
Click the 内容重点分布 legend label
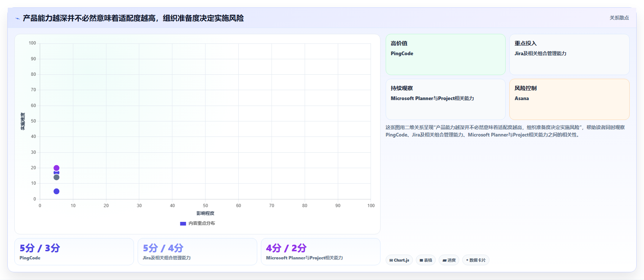click(202, 223)
